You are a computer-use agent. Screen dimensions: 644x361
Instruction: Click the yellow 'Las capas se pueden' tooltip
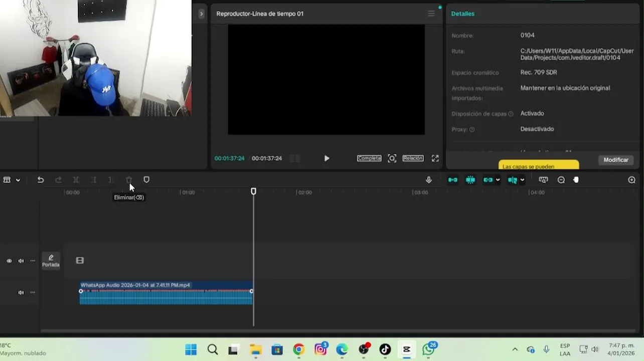539,165
